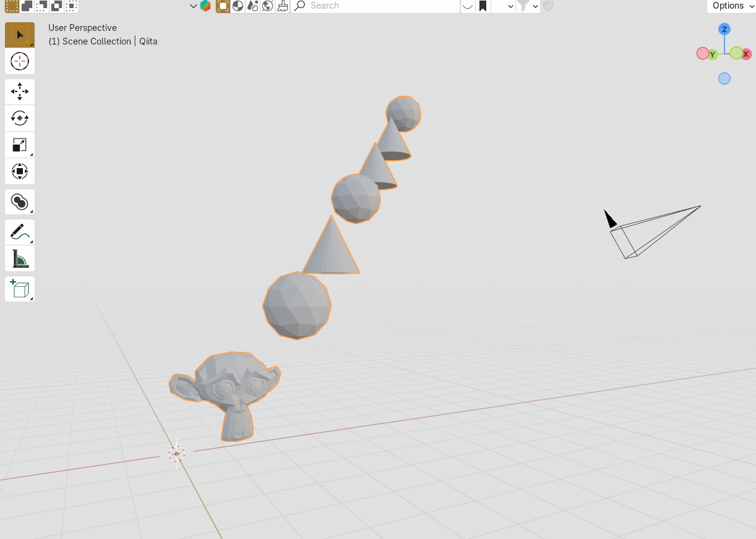Screen dimensions: 756x539
Task: Open the dropdown chevron before hexagon icon
Action: pos(194,6)
